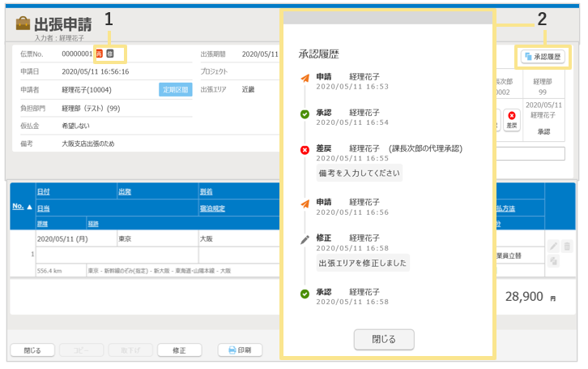Open the 承認履歴 approval history button
This screenshot has height=369, width=588.
point(543,57)
